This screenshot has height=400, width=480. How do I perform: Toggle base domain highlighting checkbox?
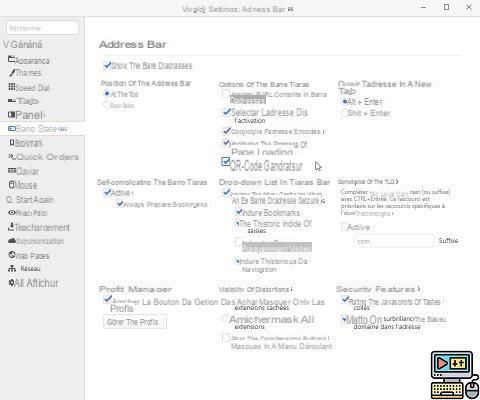click(345, 319)
